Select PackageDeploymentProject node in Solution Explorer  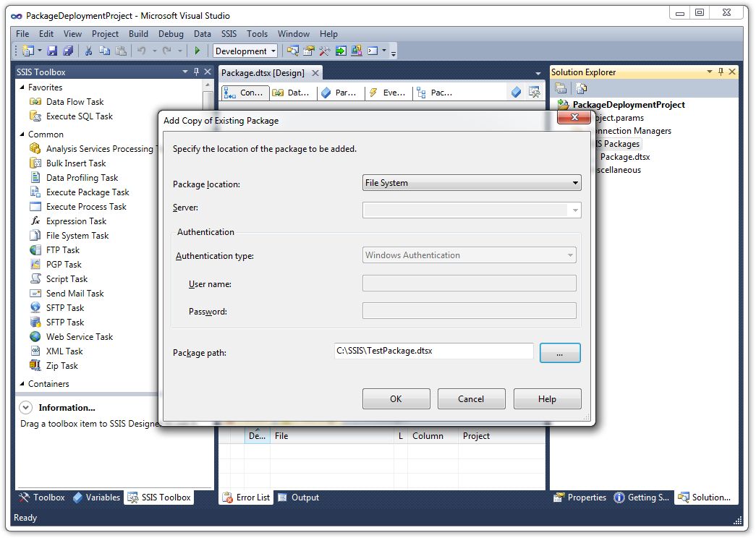point(628,105)
